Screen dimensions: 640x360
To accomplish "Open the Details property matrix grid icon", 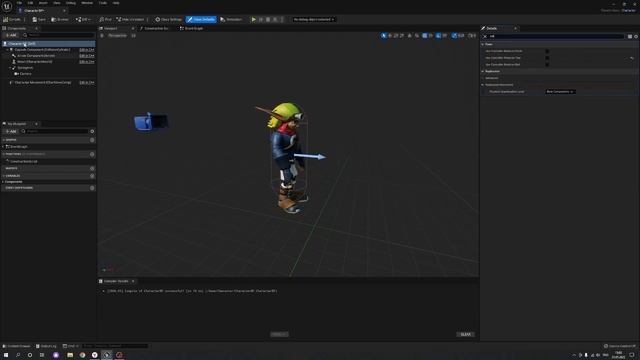I will click(x=630, y=36).
